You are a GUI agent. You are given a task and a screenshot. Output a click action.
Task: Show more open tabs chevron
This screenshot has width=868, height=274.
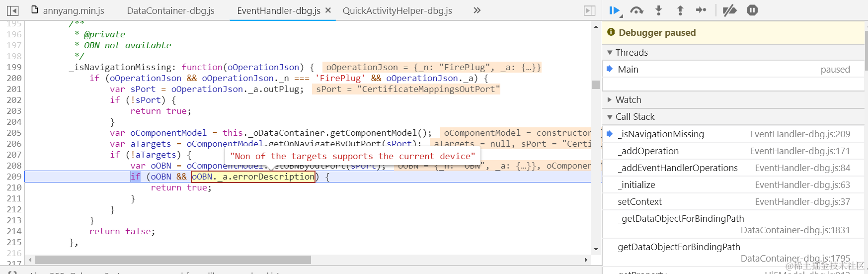click(477, 10)
